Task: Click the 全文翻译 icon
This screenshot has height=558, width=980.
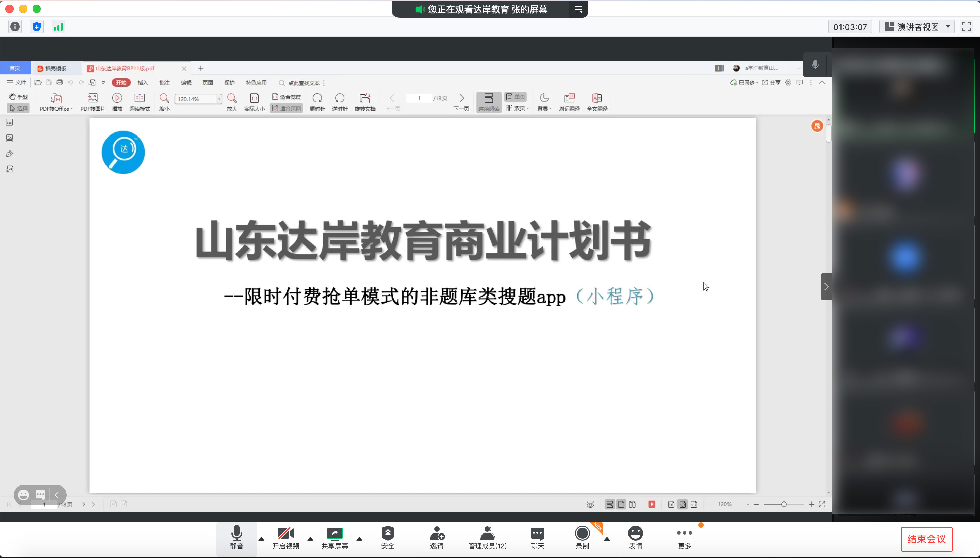Action: tap(597, 98)
